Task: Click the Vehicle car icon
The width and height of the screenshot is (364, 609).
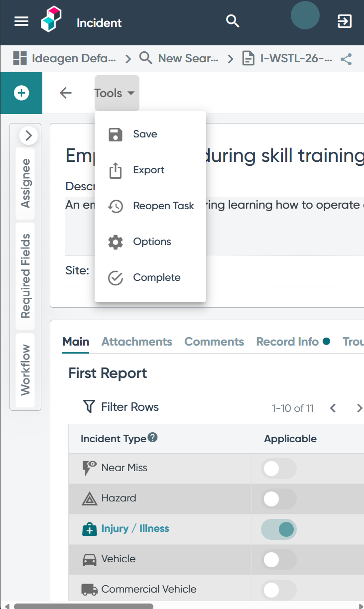Action: tap(89, 559)
